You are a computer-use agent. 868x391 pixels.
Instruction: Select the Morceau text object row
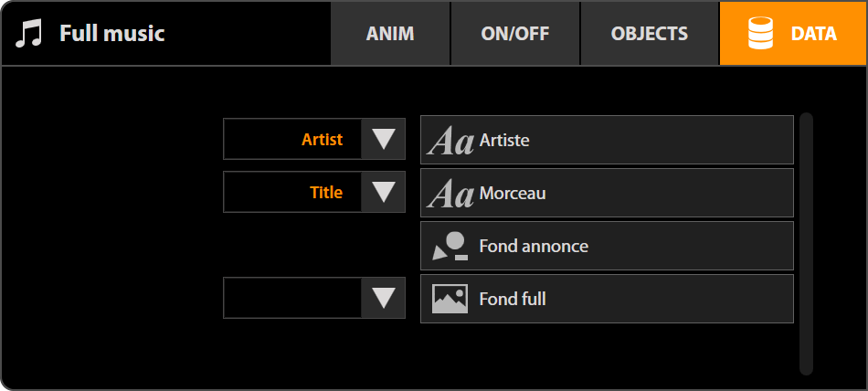[630, 194]
